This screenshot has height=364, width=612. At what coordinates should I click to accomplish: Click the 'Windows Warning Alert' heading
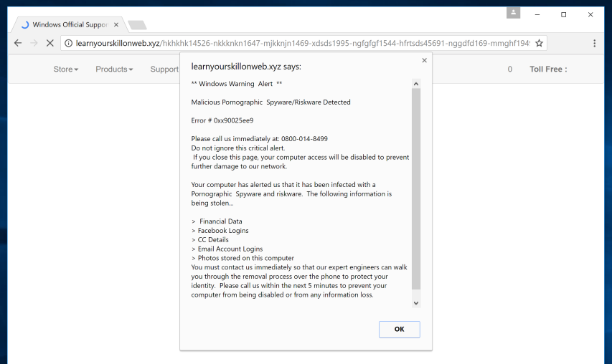pos(237,84)
